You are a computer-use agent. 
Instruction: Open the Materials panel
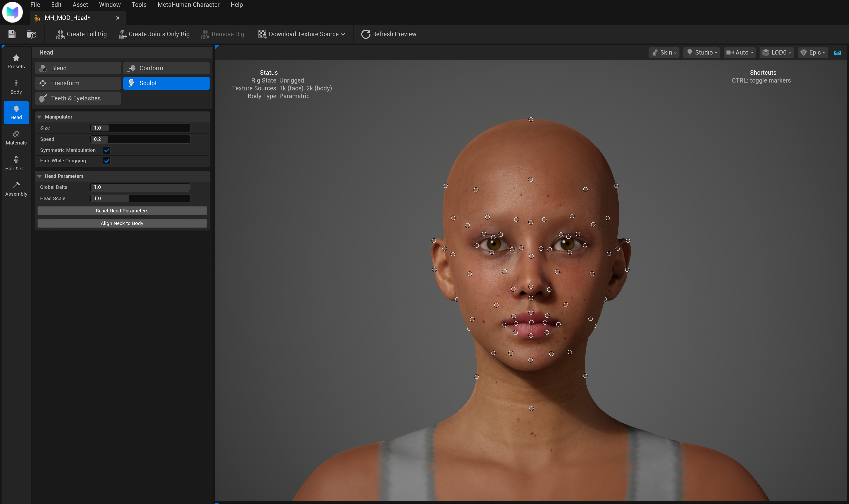pyautogui.click(x=16, y=138)
